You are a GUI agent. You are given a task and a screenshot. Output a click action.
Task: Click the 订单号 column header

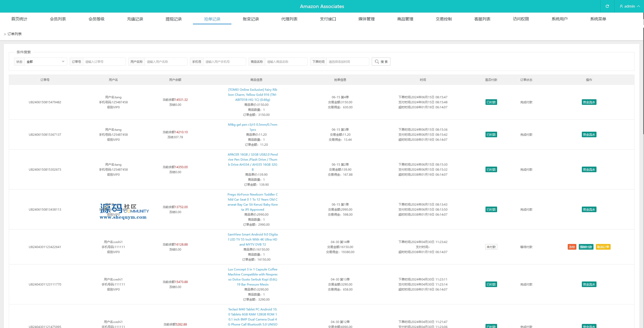pos(45,80)
